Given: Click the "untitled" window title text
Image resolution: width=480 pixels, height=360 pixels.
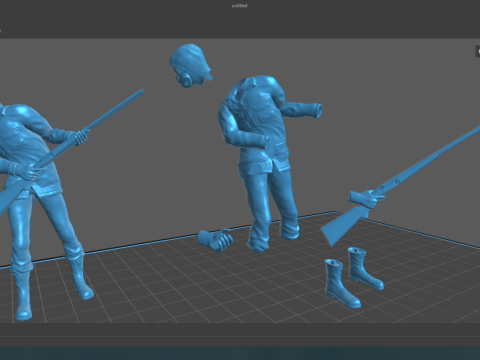Looking at the screenshot, I should pyautogui.click(x=239, y=6).
